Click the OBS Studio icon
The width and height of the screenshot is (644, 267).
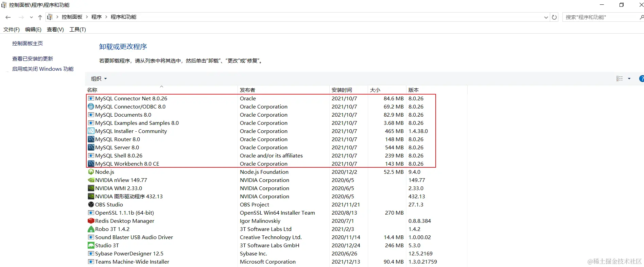91,204
